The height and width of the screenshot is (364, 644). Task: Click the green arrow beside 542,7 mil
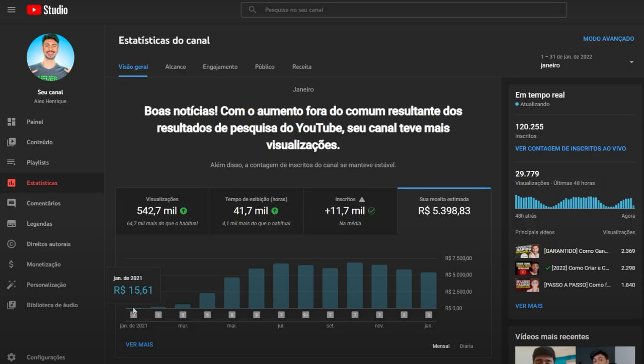184,211
